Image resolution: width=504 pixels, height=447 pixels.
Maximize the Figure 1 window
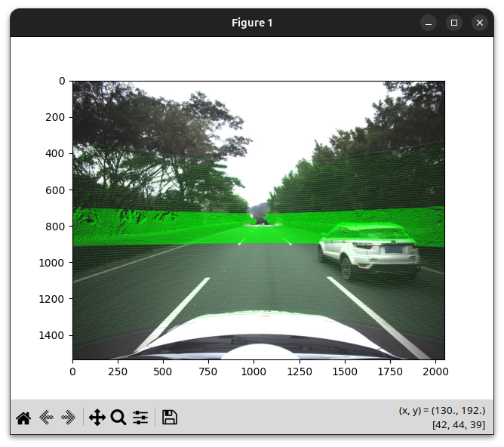pyautogui.click(x=454, y=23)
